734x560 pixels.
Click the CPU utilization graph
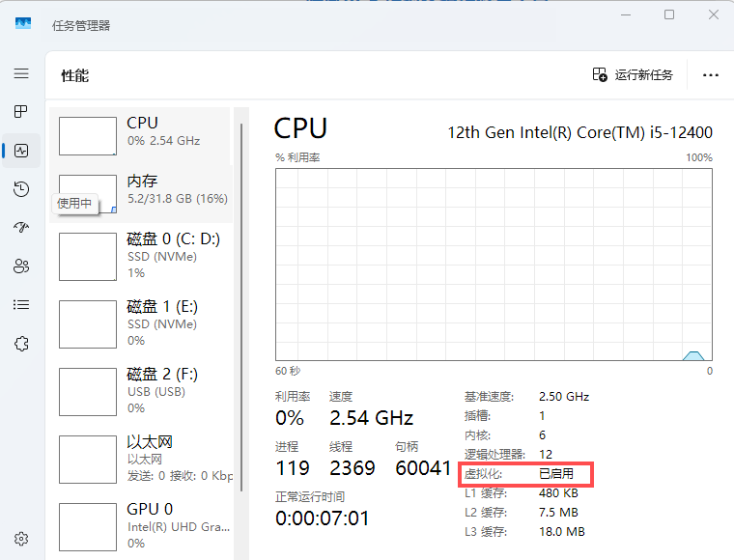(494, 264)
